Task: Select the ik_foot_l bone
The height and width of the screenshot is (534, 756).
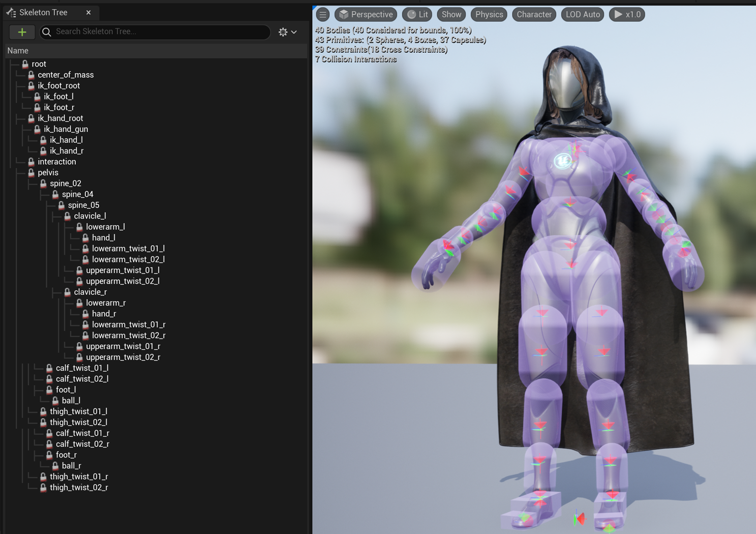Action: [58, 97]
